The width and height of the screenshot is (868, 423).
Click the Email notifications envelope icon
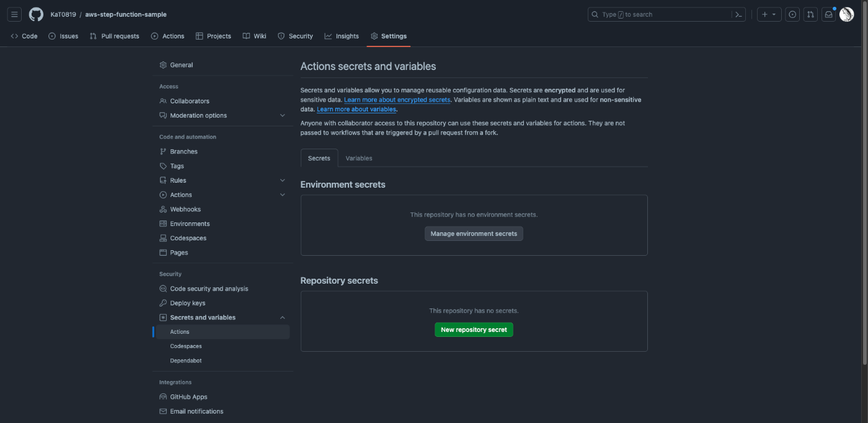[163, 411]
